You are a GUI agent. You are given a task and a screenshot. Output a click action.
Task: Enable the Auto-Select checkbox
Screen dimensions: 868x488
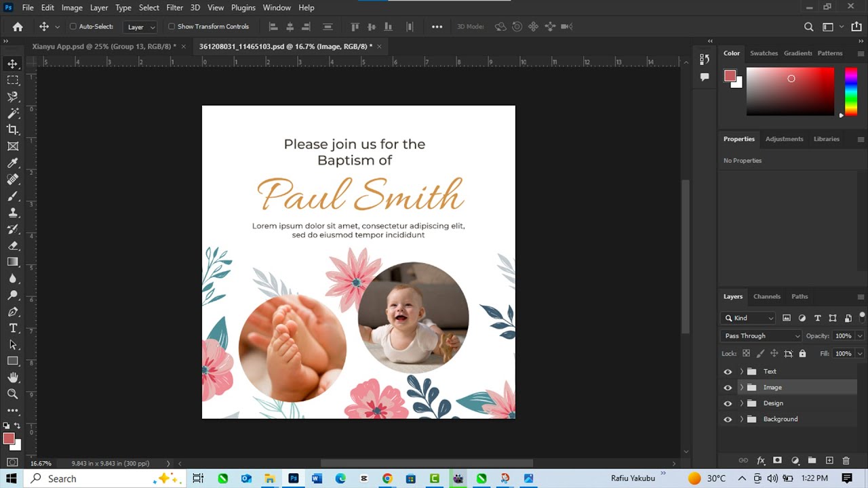[73, 26]
